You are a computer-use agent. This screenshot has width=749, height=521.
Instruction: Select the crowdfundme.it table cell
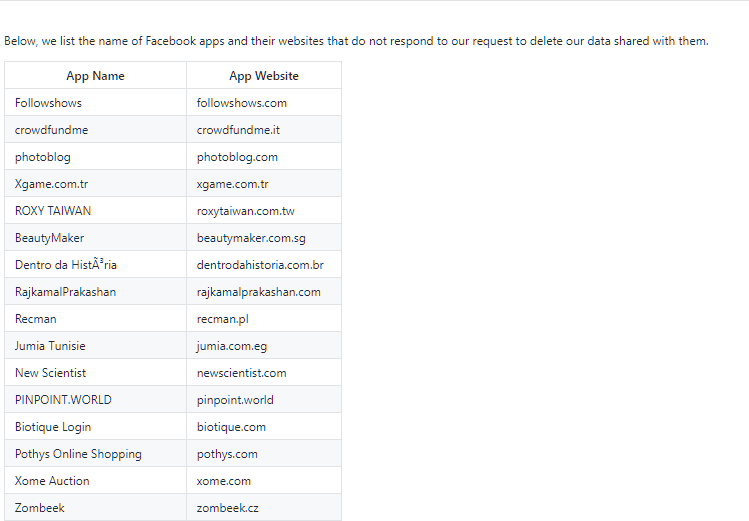(x=264, y=130)
